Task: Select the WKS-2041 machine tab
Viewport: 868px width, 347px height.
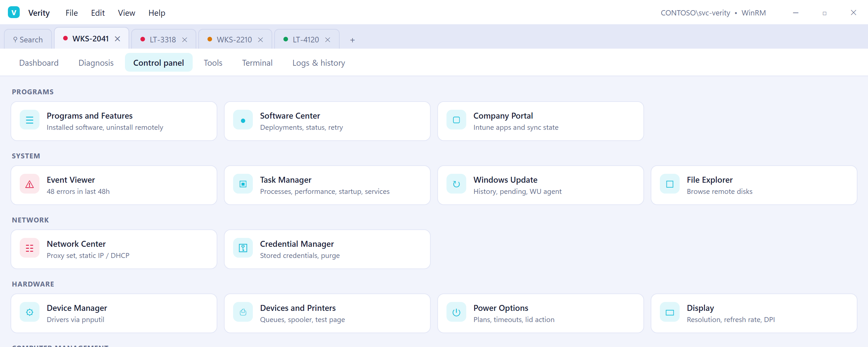Action: [x=91, y=38]
